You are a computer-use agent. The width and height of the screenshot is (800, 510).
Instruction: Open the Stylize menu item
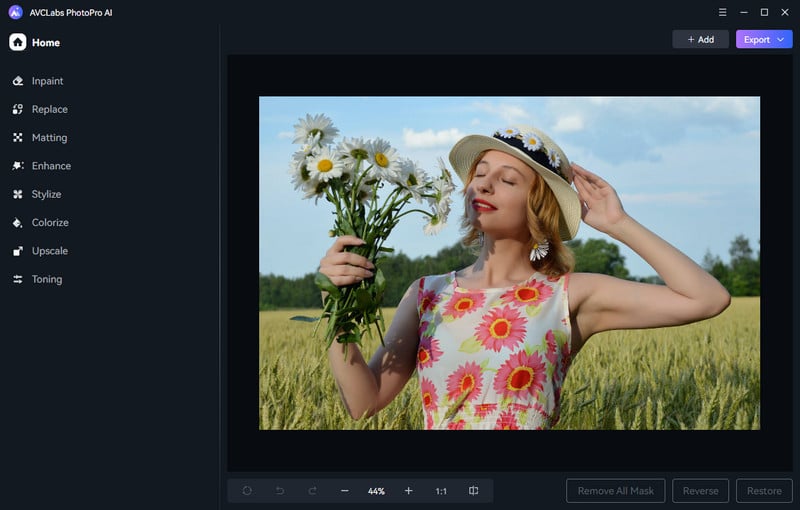[x=46, y=194]
